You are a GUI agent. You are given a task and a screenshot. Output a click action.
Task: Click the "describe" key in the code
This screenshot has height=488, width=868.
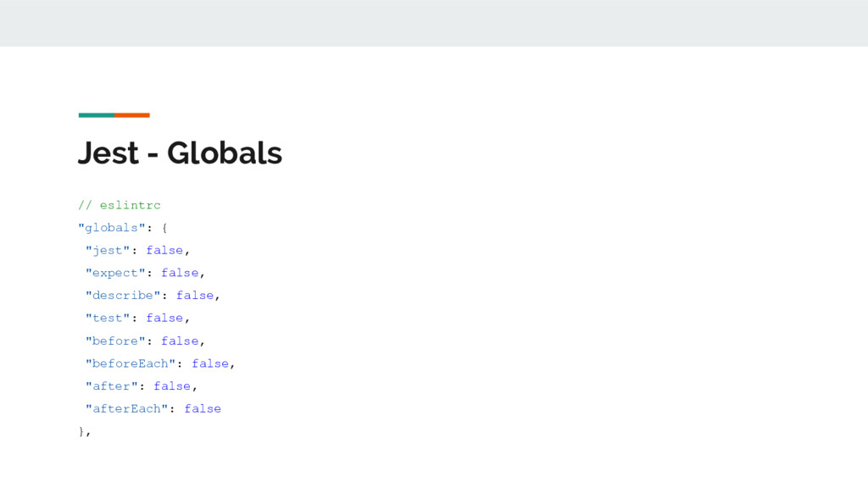(123, 296)
